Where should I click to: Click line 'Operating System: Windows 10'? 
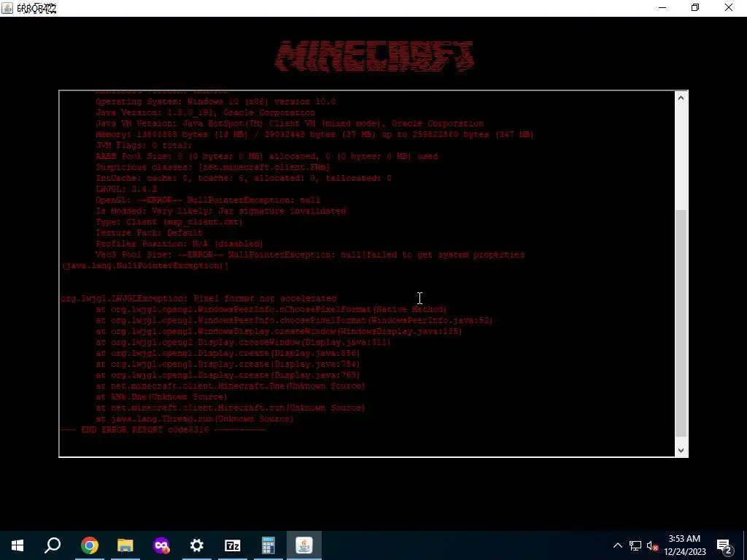pyautogui.click(x=215, y=101)
